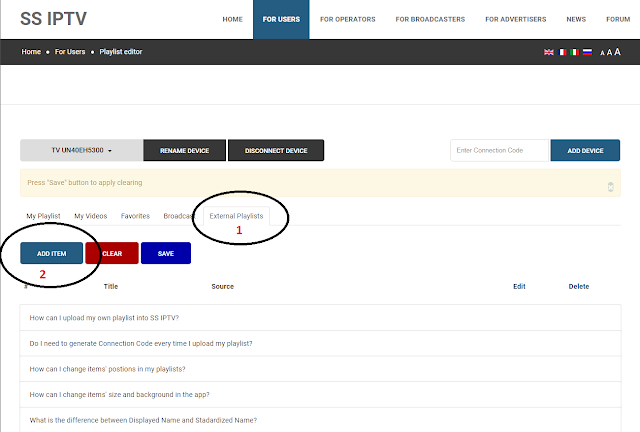The width and height of the screenshot is (640, 432).
Task: Expand 'How can I upload my own playlist' question
Action: (x=320, y=318)
